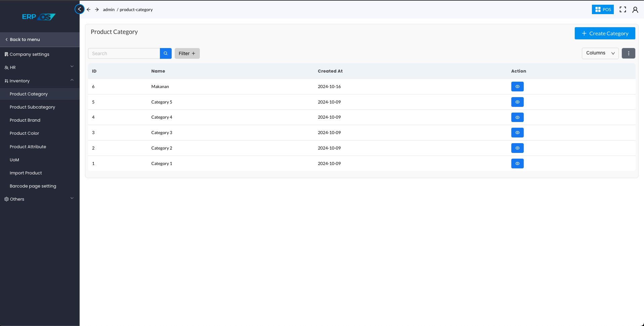
Task: Click the Inventory cart icon
Action: click(x=6, y=81)
